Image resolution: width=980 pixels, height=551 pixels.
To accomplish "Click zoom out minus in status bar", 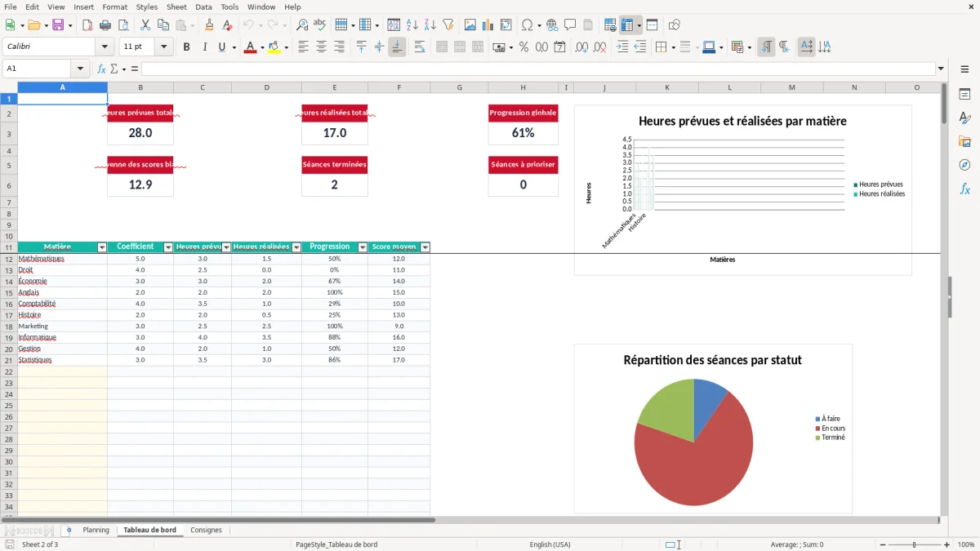I will tap(882, 544).
